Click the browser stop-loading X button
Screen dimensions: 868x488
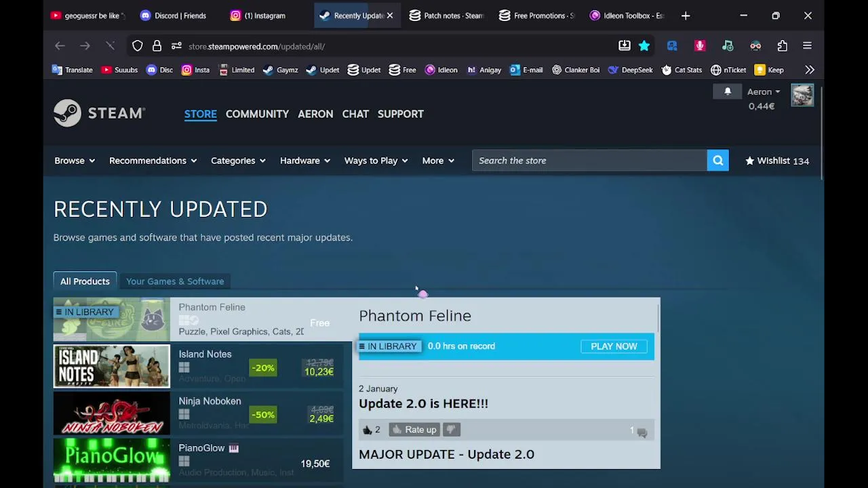coord(110,46)
